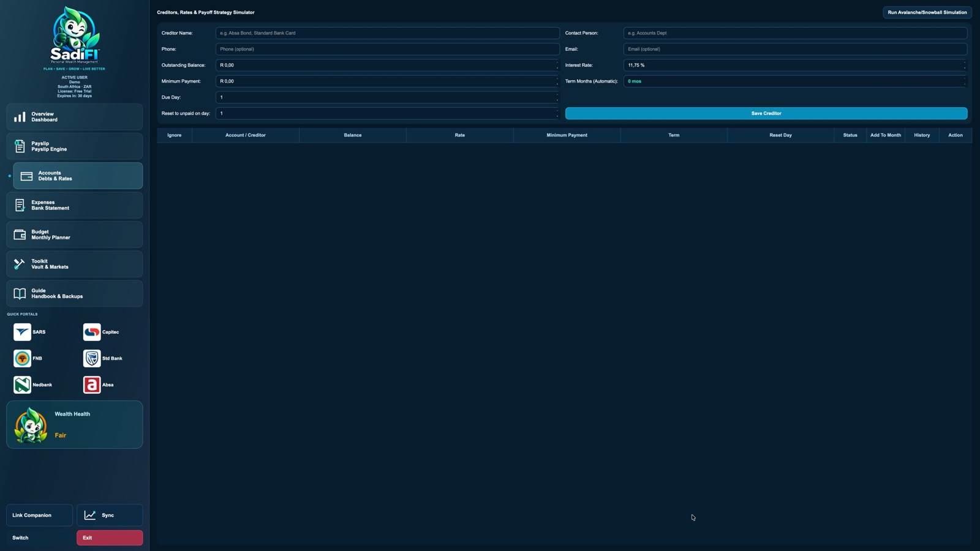Select the Accounts card icon
This screenshot has width=980, height=551.
coord(26,176)
